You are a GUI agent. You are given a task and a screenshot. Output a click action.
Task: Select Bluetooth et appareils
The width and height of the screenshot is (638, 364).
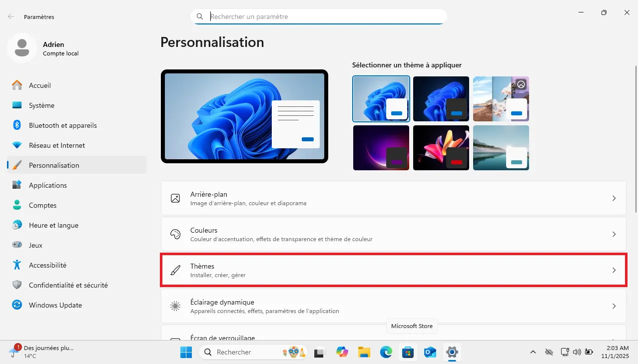click(x=63, y=125)
